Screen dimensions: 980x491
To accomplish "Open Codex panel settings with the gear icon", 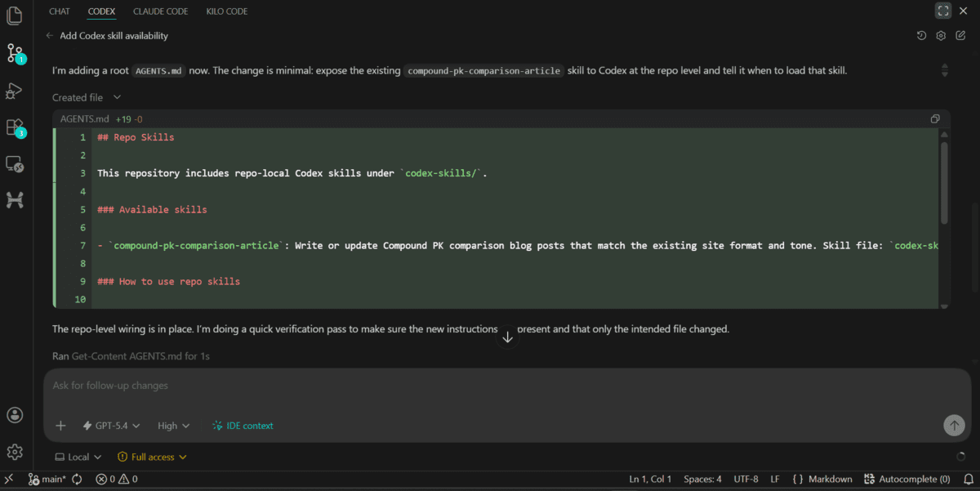I will 941,35.
